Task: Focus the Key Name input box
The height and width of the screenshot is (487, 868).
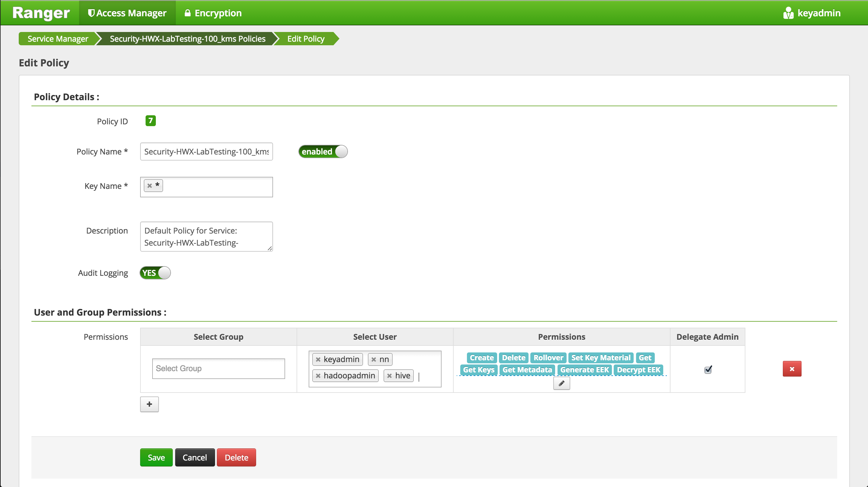Action: pyautogui.click(x=207, y=187)
